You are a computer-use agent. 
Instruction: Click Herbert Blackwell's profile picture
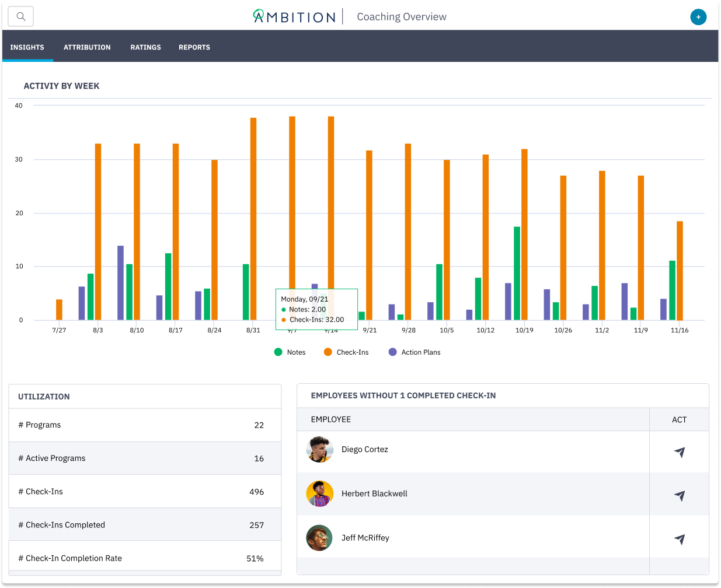click(319, 494)
